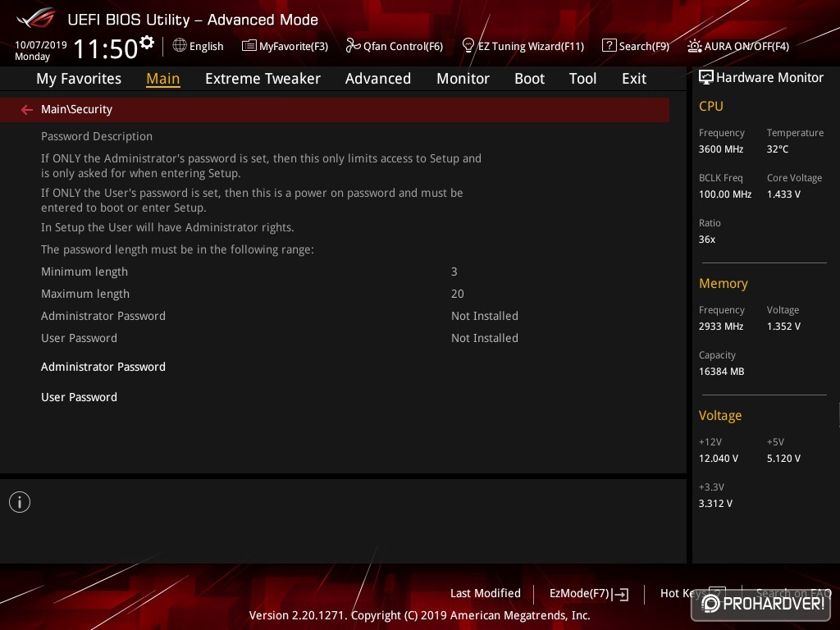Click the globe language icon
The image size is (840, 630).
click(x=180, y=45)
